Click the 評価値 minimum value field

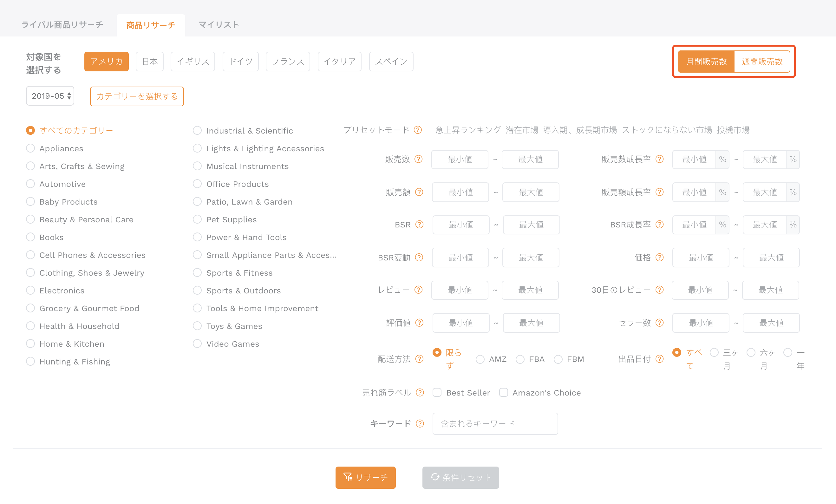(461, 323)
